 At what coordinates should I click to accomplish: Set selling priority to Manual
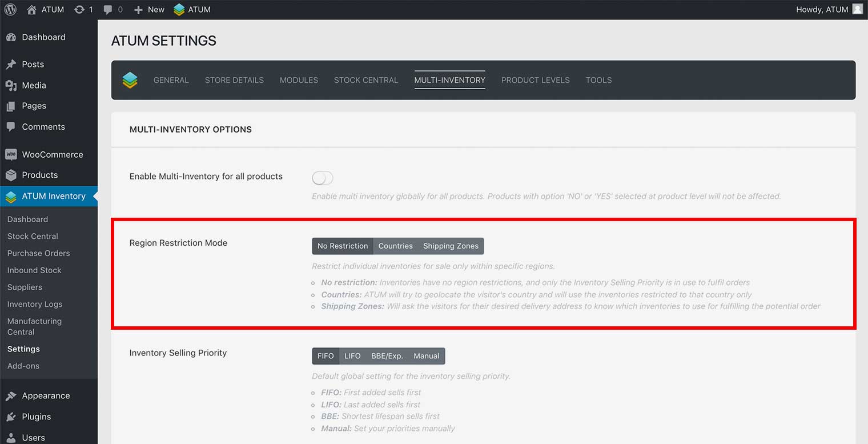[426, 356]
